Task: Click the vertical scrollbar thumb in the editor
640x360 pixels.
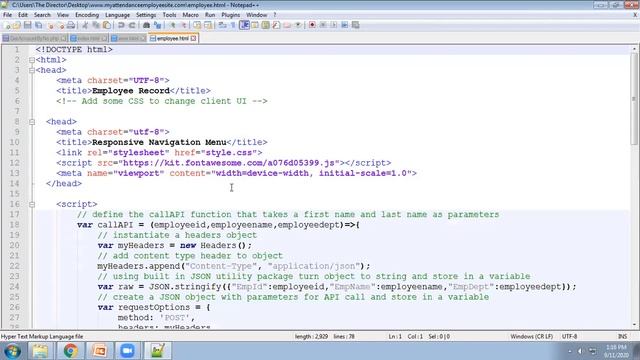Action: point(634,98)
